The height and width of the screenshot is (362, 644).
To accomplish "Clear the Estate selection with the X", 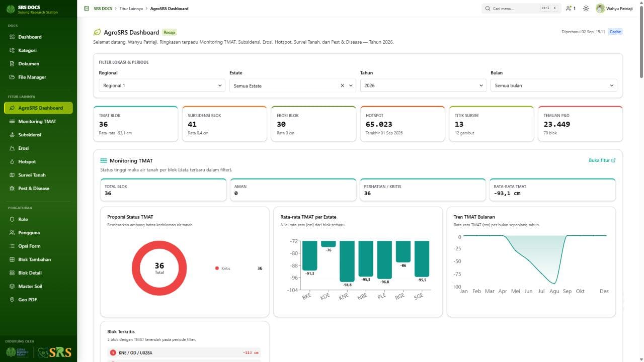I will tap(343, 85).
